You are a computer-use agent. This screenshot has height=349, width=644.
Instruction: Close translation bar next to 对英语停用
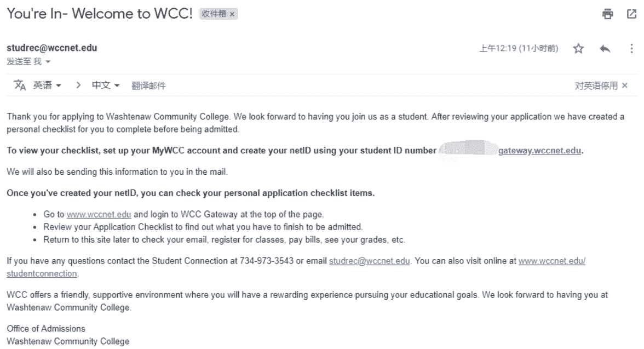[625, 85]
